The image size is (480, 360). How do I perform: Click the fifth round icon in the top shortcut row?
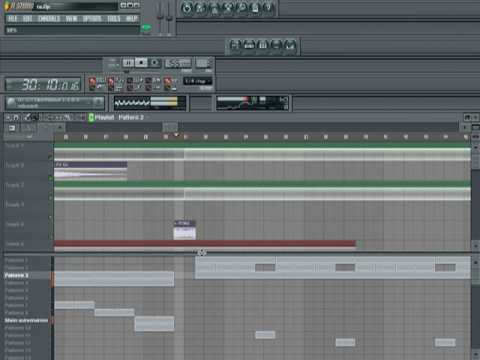[x=241, y=8]
